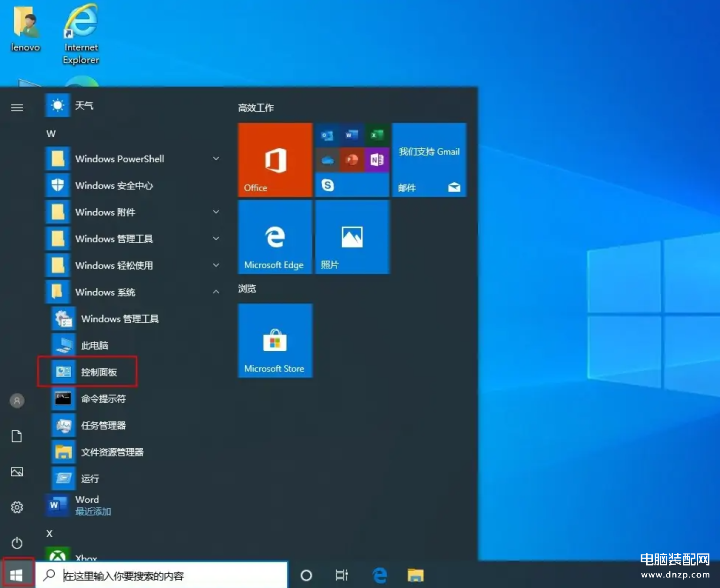Click the Outlook icon in Office tile group
The height and width of the screenshot is (588, 720).
[327, 135]
